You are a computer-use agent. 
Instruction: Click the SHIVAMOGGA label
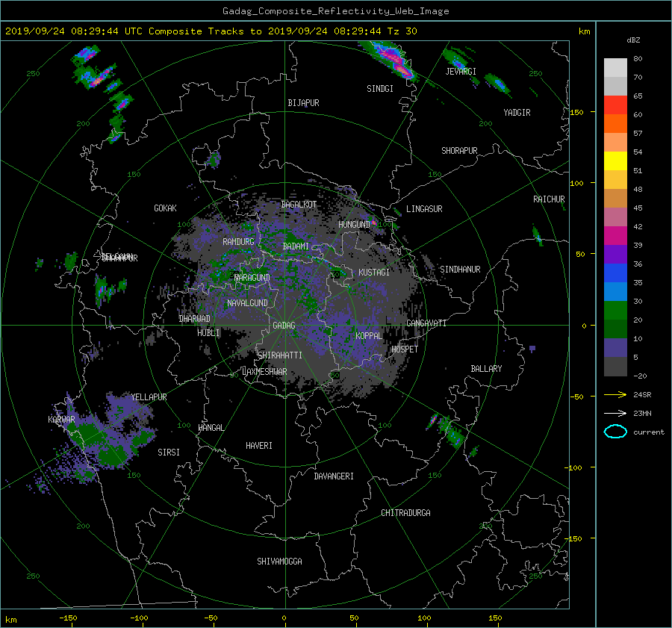(x=279, y=562)
